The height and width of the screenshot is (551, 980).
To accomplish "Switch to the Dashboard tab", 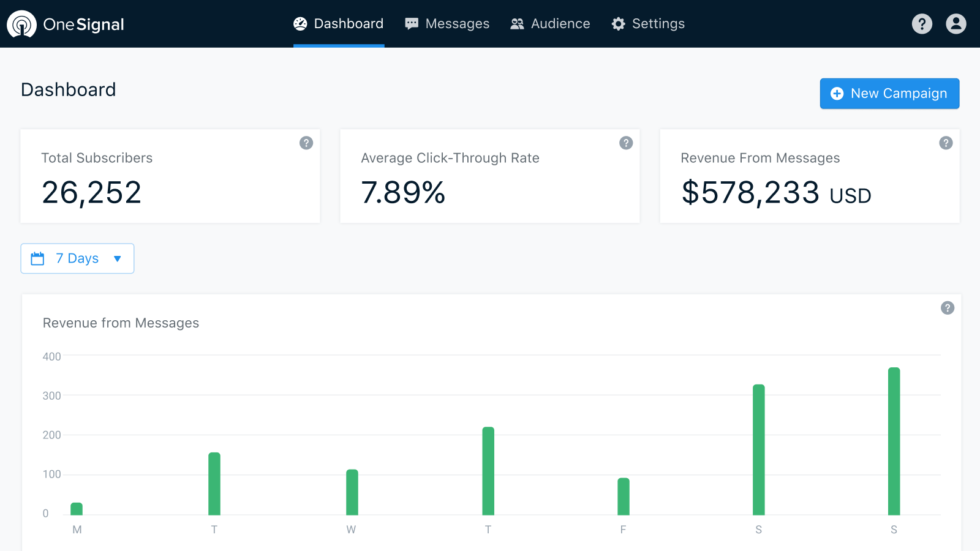I will click(x=339, y=24).
